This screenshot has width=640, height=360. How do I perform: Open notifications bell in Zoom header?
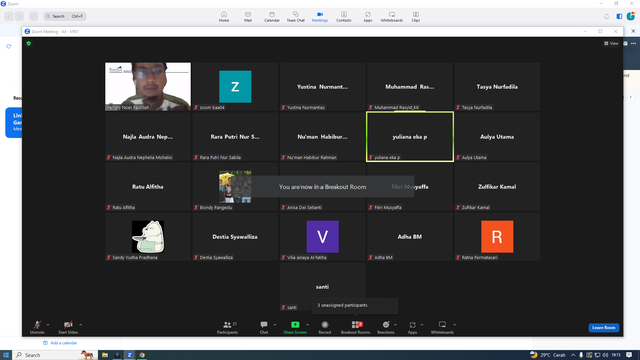(607, 16)
